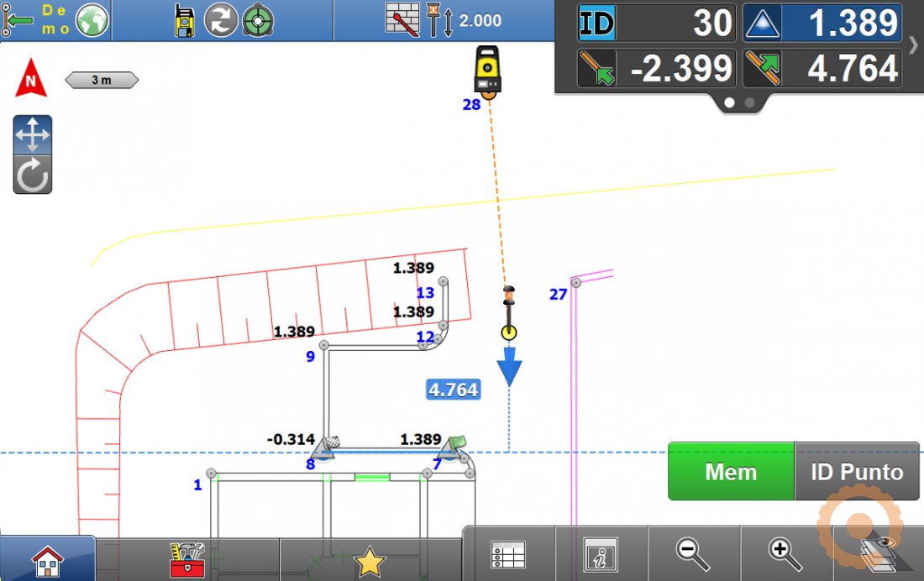Click the 3 m scale bar indicator
The image size is (924, 581).
[102, 81]
